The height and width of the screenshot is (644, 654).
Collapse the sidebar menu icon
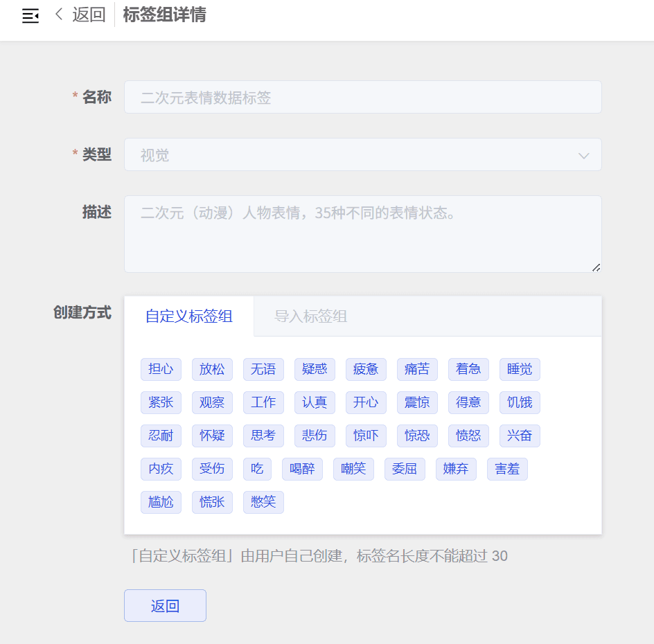[30, 16]
